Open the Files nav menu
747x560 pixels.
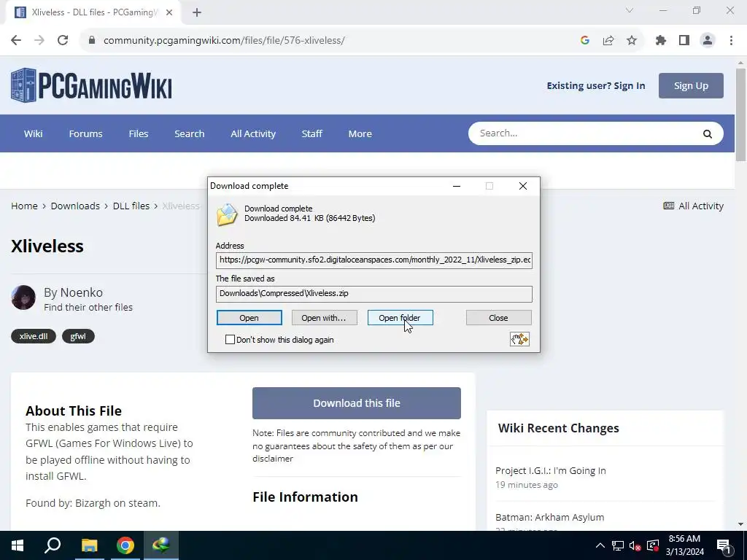pos(139,134)
